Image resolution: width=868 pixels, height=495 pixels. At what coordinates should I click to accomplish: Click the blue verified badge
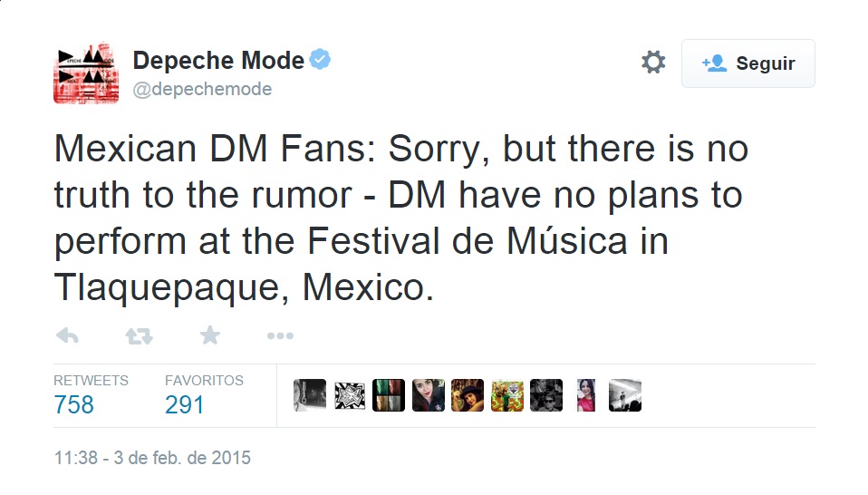click(321, 60)
